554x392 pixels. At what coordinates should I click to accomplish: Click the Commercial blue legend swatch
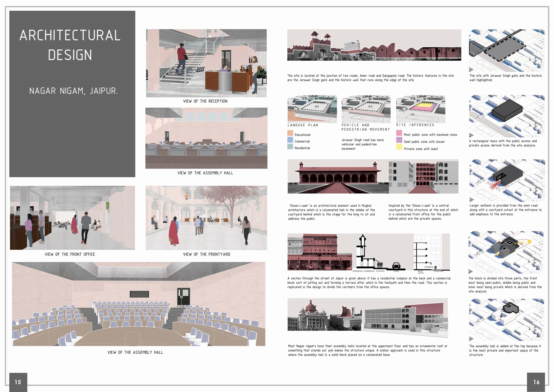[x=290, y=140]
